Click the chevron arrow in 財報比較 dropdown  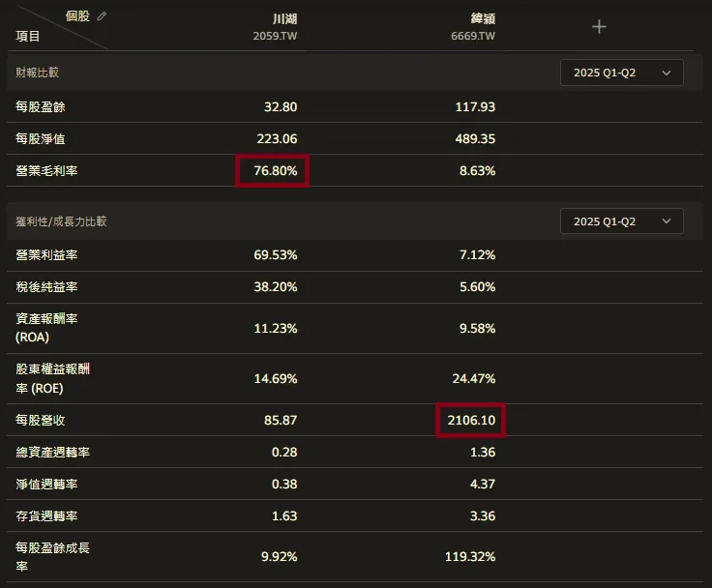667,73
